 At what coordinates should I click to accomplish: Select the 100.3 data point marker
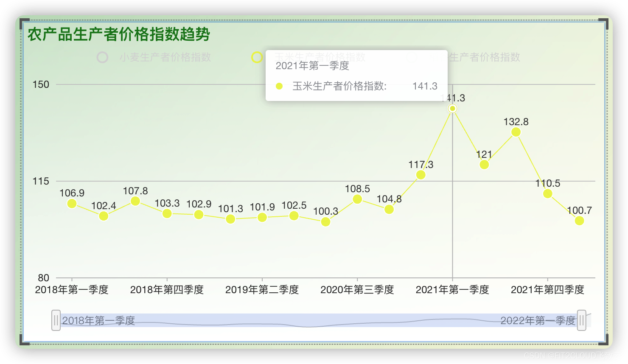coord(325,222)
